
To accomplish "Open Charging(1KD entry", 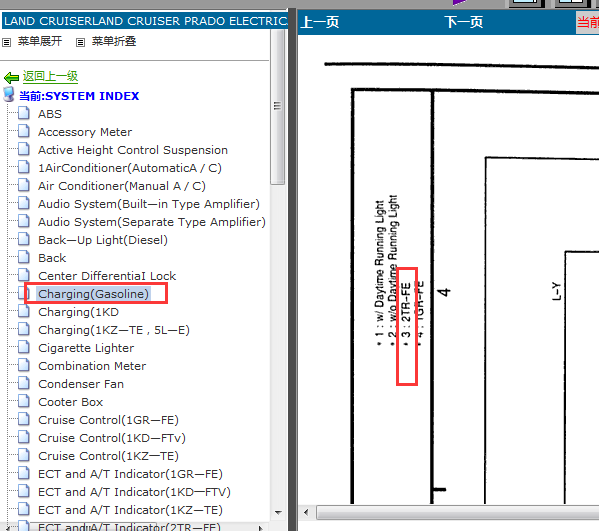I will coord(78,312).
